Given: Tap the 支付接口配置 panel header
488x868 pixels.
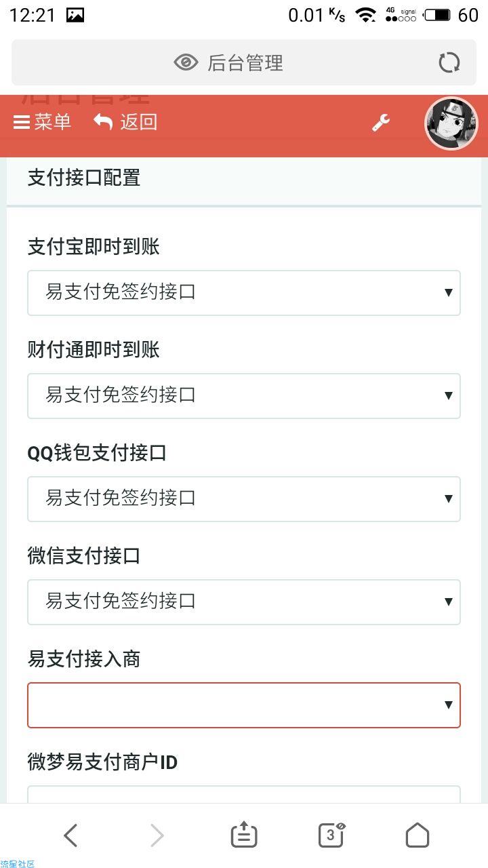Looking at the screenshot, I should (244, 178).
